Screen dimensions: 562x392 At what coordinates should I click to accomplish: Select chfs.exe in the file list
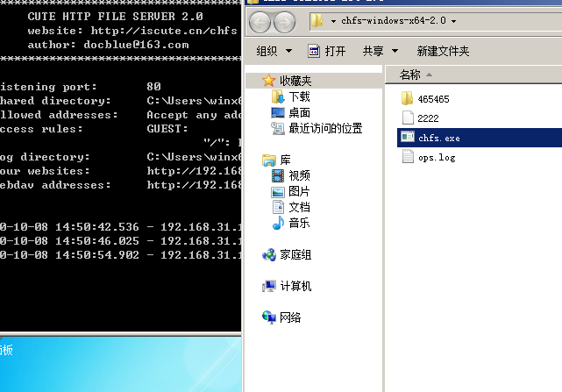(480, 138)
